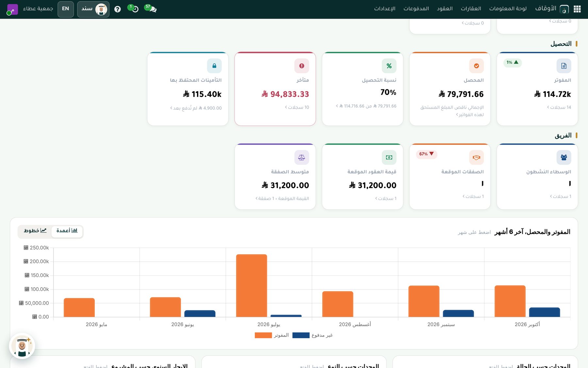Click the المفوتر invoice document icon

tap(564, 66)
